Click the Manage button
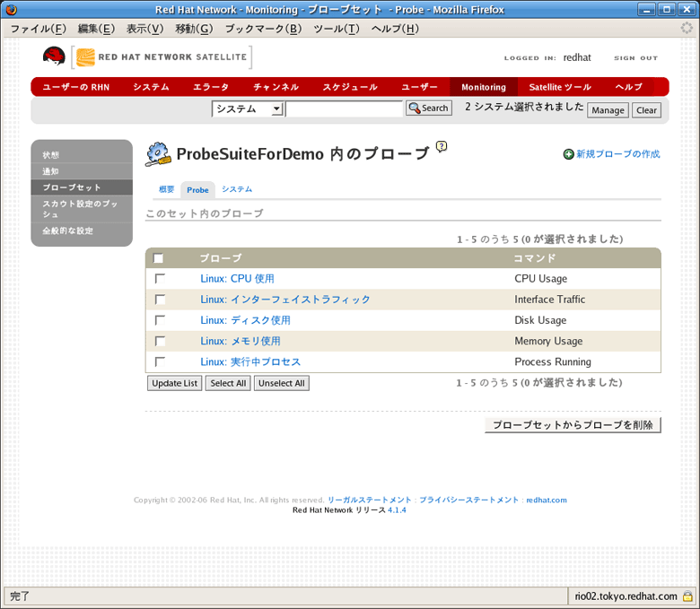 [x=608, y=110]
